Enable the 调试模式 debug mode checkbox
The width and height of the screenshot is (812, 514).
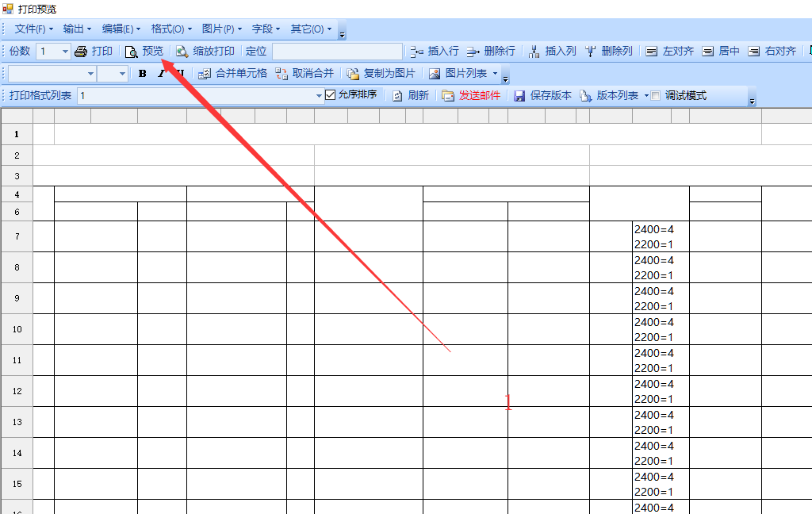[x=656, y=96]
